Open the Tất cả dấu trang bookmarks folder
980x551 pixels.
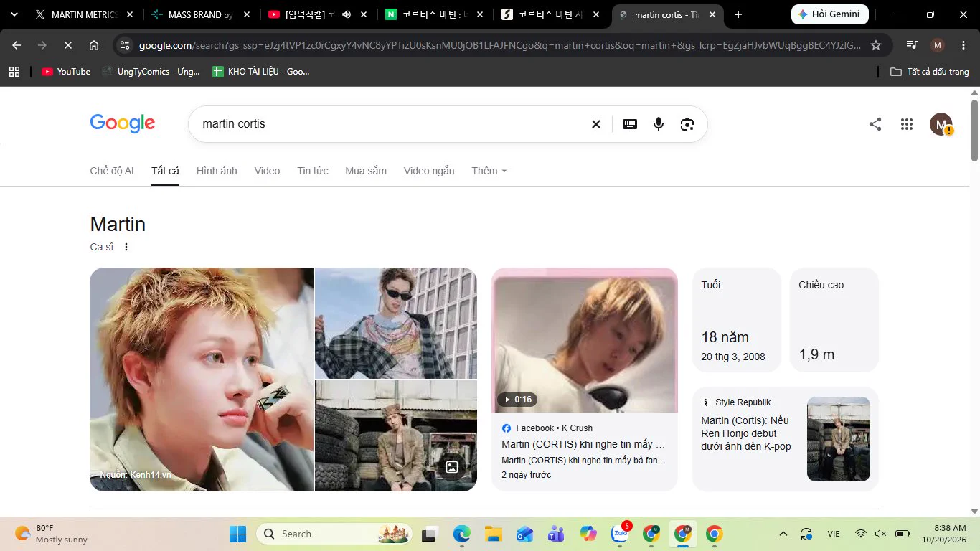(x=930, y=72)
